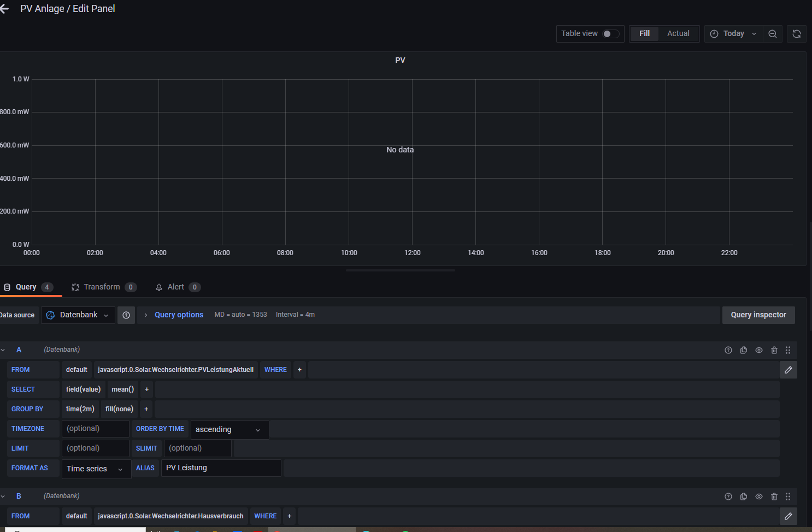Toggle visibility of query A
This screenshot has height=532, width=812.
click(x=759, y=350)
